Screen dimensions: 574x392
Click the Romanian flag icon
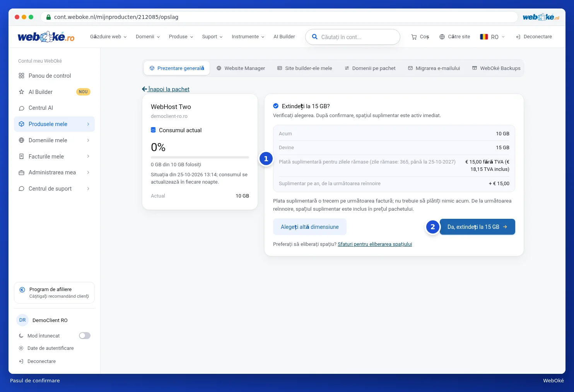tap(484, 37)
